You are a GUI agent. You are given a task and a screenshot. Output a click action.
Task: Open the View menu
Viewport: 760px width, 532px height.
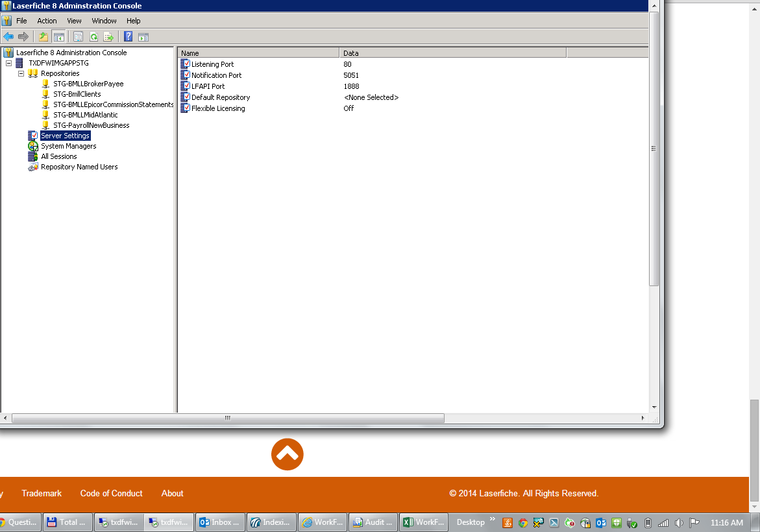point(74,21)
